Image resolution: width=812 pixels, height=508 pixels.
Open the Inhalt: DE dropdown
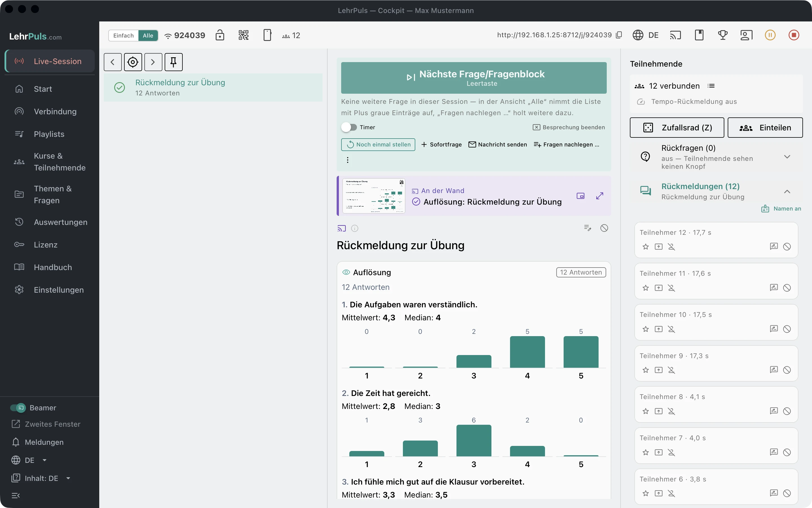tap(41, 478)
